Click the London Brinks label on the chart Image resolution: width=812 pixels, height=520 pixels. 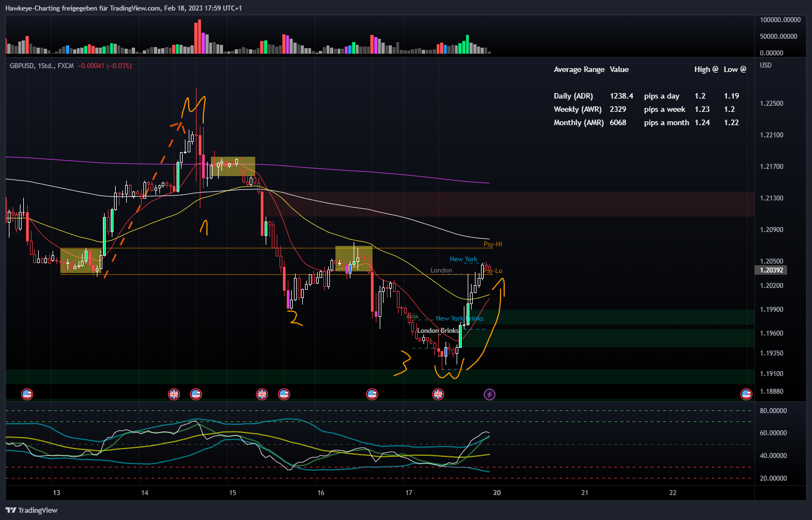[x=438, y=331]
